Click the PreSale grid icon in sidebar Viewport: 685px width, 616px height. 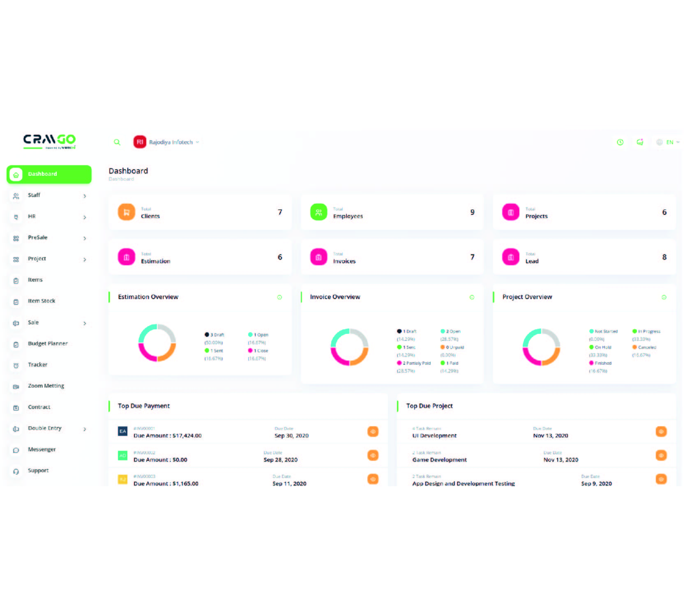pos(16,239)
